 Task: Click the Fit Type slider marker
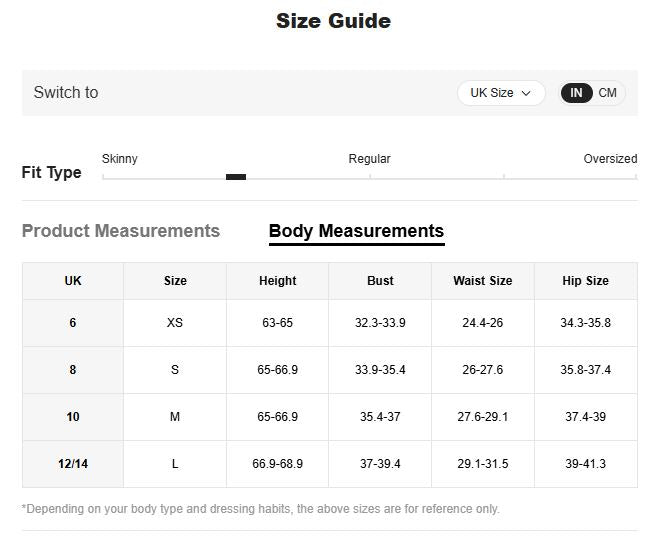pyautogui.click(x=236, y=177)
